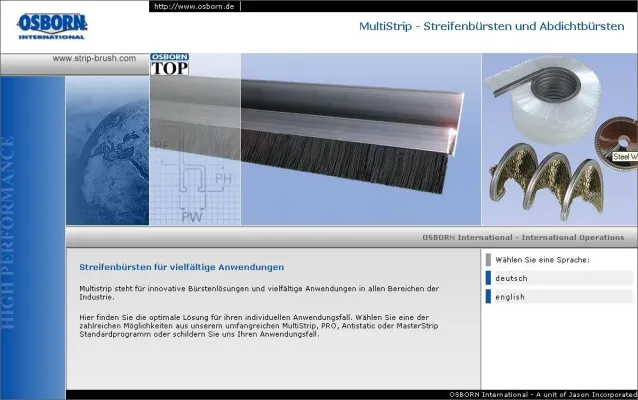This screenshot has height=400, width=638.
Task: Click the OSBORN International - International Operations bar text
Action: (523, 237)
